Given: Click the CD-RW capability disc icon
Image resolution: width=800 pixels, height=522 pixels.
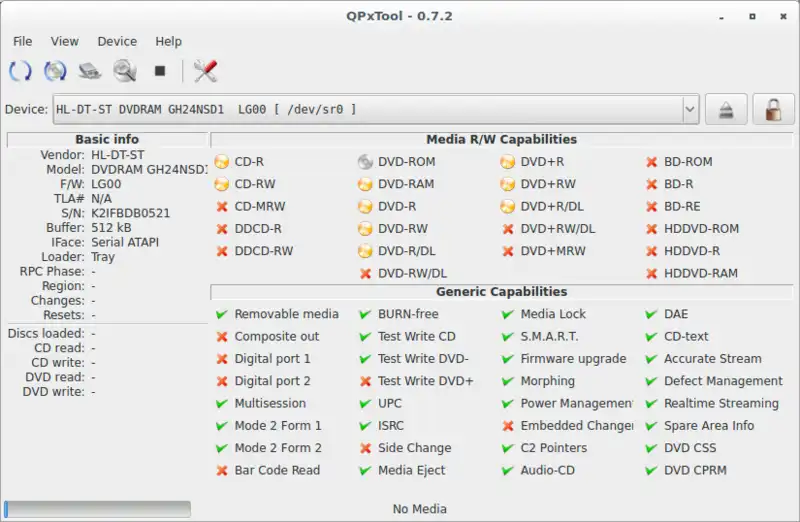Looking at the screenshot, I should coord(221,184).
